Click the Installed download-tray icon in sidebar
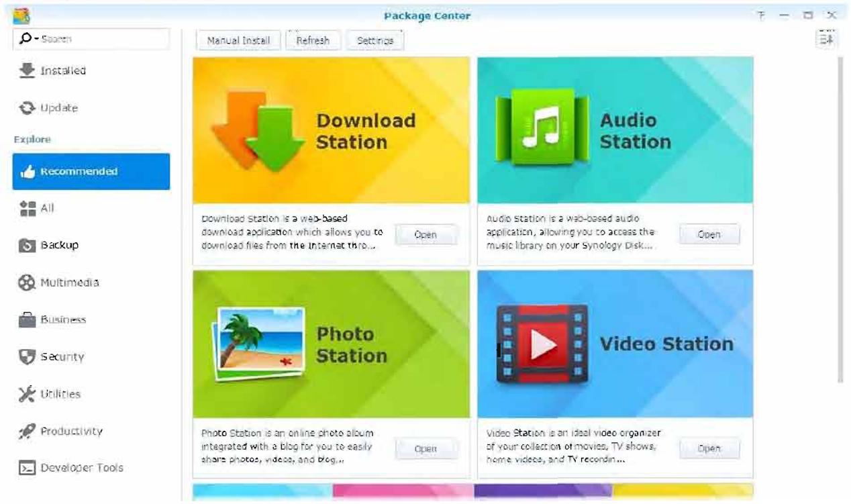This screenshot has height=504, width=851. point(27,70)
